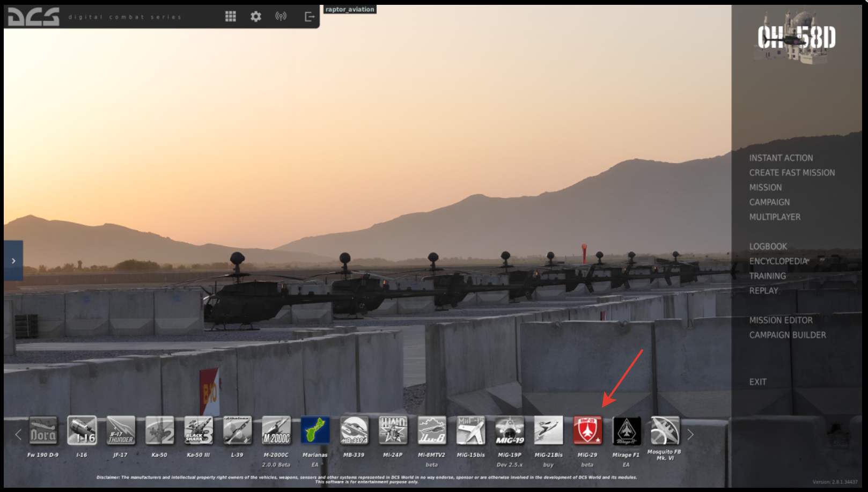This screenshot has width=868, height=492.
Task: Select the Ka-50 III Black Shark module icon
Action: pyautogui.click(x=198, y=430)
